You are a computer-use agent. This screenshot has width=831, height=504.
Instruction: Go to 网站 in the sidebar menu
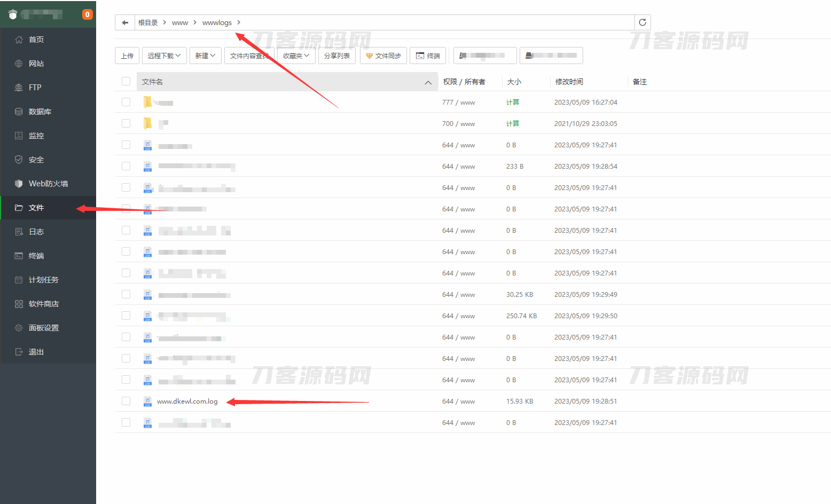[36, 64]
